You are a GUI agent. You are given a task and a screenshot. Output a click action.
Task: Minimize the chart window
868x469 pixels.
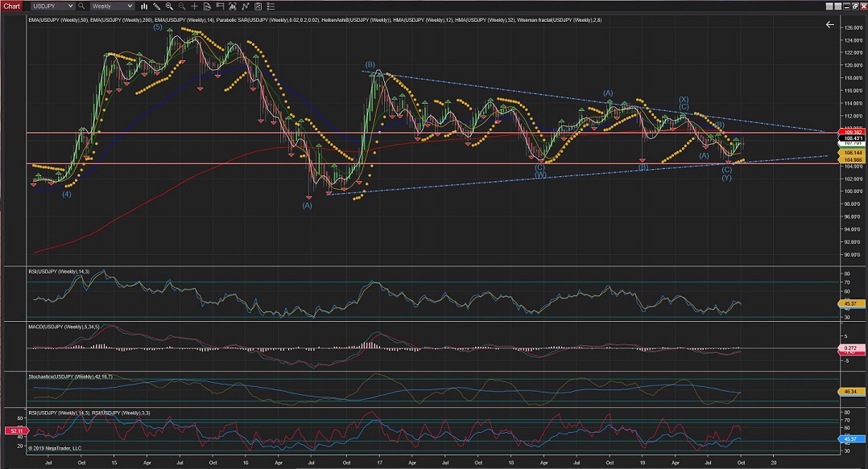coord(846,6)
